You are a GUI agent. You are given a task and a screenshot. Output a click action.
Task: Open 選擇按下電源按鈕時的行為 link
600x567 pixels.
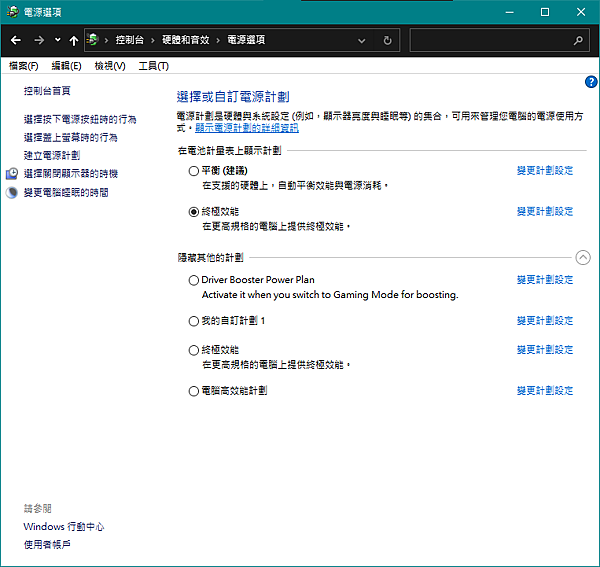(80, 119)
